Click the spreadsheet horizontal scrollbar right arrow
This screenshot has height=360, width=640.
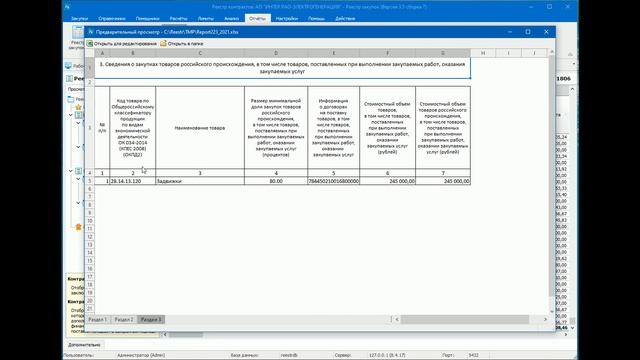[x=545, y=319]
